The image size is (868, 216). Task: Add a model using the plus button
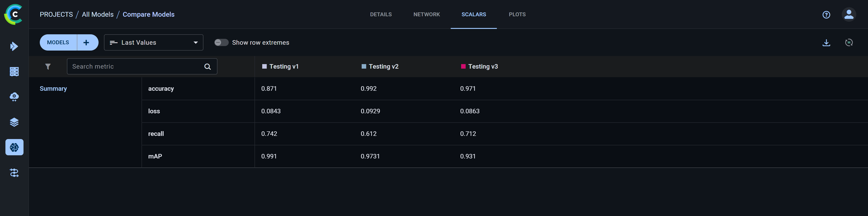point(87,42)
